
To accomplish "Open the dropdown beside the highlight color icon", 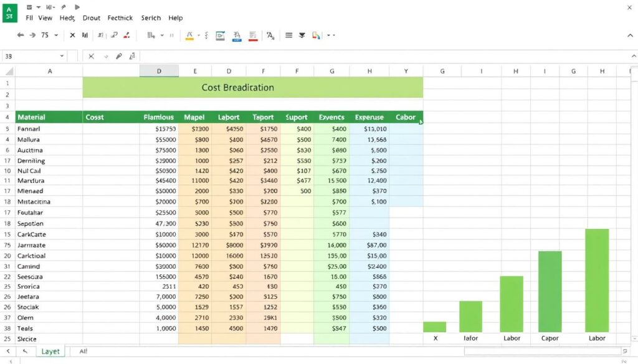I will point(199,35).
